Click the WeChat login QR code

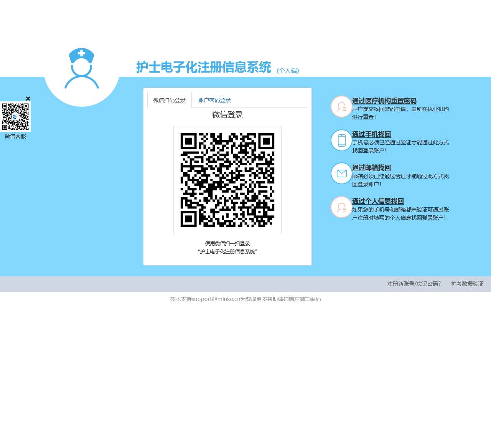tap(227, 180)
